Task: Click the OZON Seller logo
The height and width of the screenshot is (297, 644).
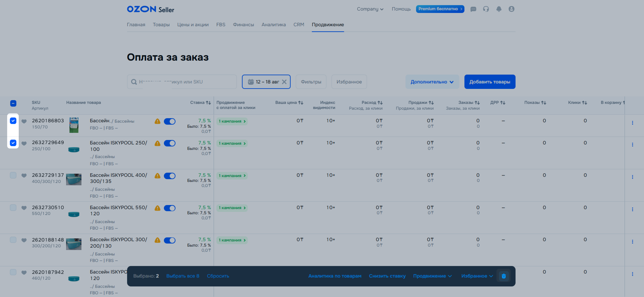Action: (150, 9)
